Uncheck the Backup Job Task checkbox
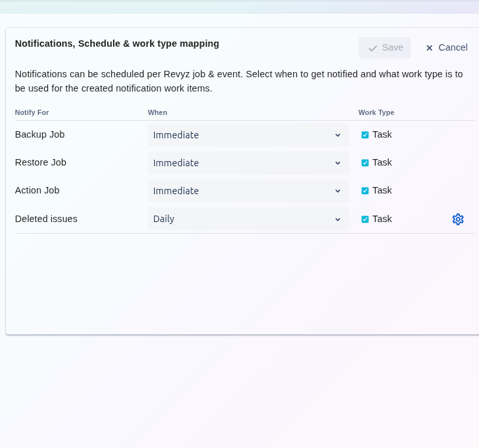Image resolution: width=479 pixels, height=448 pixels. click(365, 135)
